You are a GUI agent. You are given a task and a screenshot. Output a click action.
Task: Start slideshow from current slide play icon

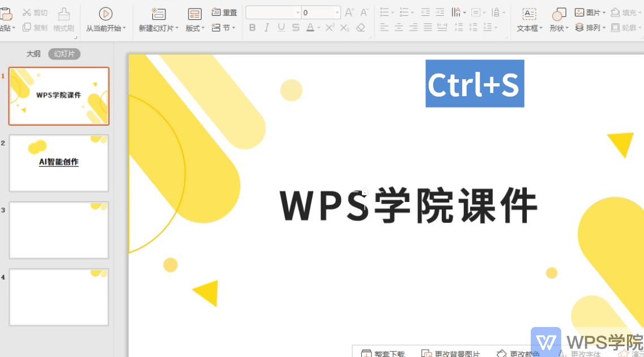[x=105, y=14]
